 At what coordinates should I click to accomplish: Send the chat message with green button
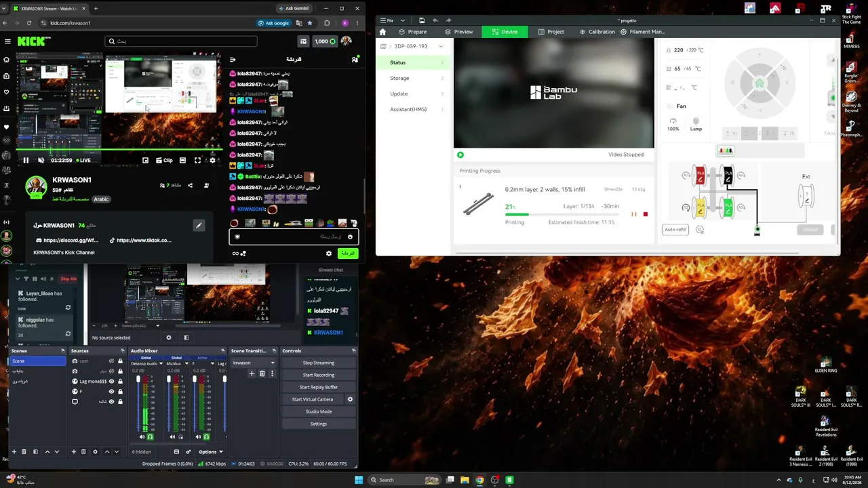347,253
